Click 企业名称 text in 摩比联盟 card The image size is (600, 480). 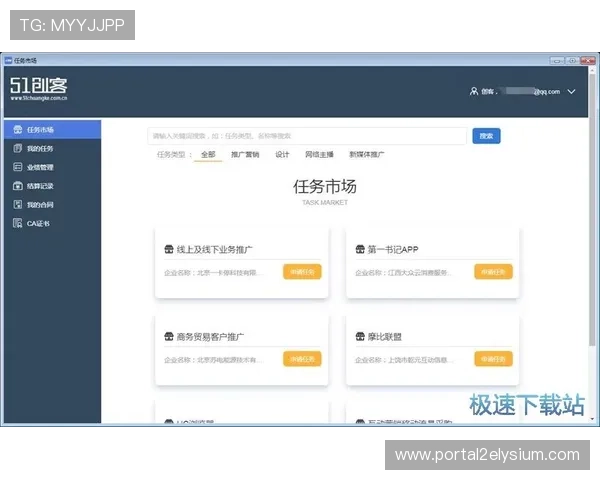pyautogui.click(x=404, y=360)
